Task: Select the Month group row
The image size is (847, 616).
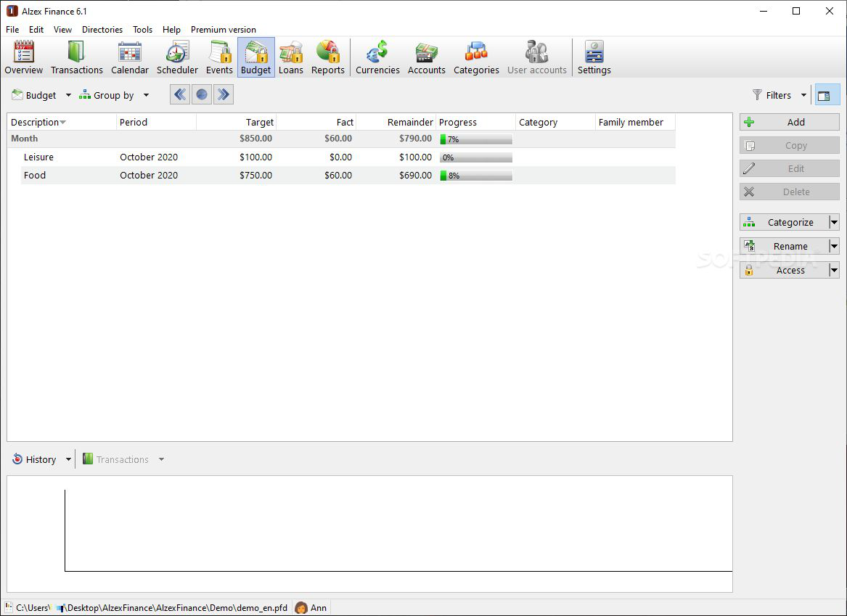Action: [341, 139]
